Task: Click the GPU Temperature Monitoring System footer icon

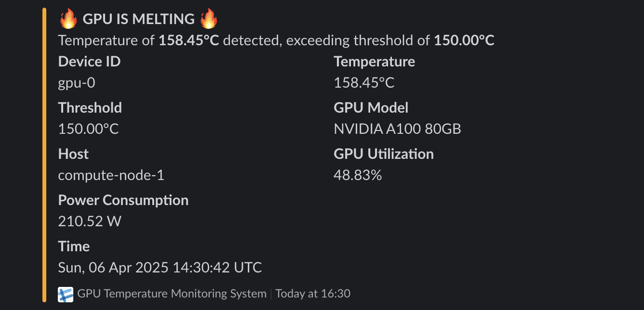Action: click(x=66, y=294)
